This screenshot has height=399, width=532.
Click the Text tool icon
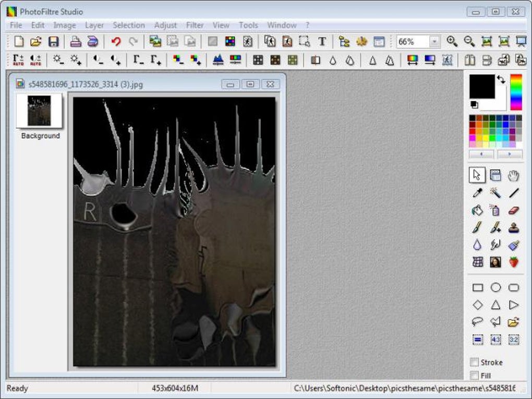pyautogui.click(x=322, y=42)
